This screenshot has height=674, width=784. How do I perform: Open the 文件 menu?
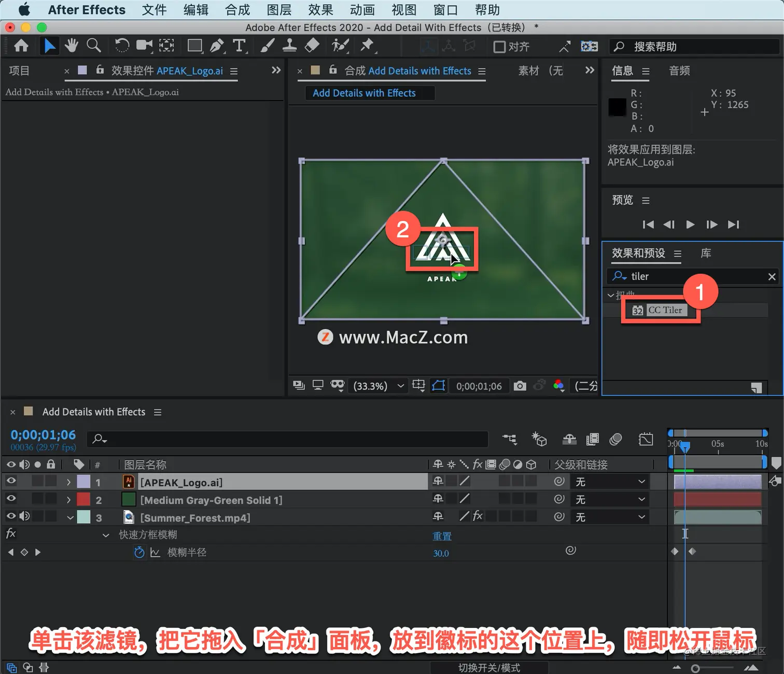154,10
